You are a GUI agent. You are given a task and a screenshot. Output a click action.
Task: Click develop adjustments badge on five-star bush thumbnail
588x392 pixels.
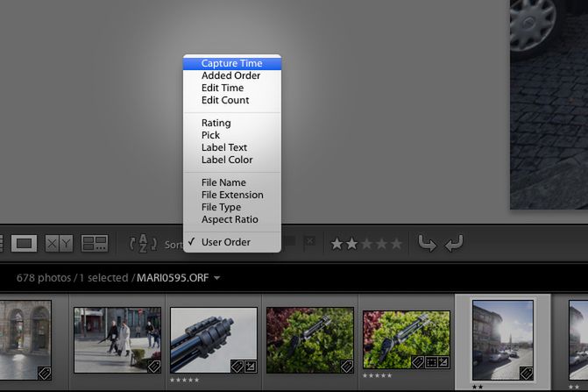click(x=443, y=362)
